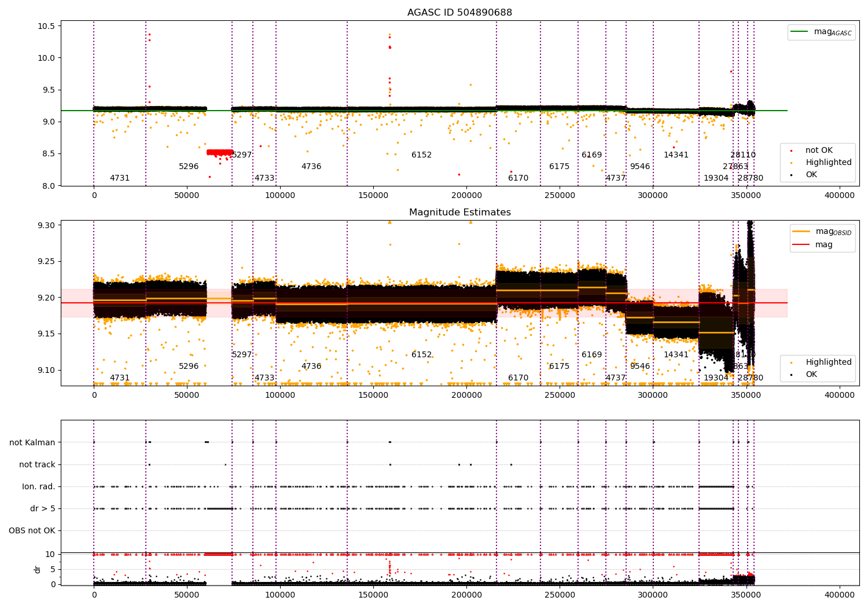The image size is (868, 608).
Task: Click the 400000 x-tick label in bottom plot
Action: click(x=839, y=595)
